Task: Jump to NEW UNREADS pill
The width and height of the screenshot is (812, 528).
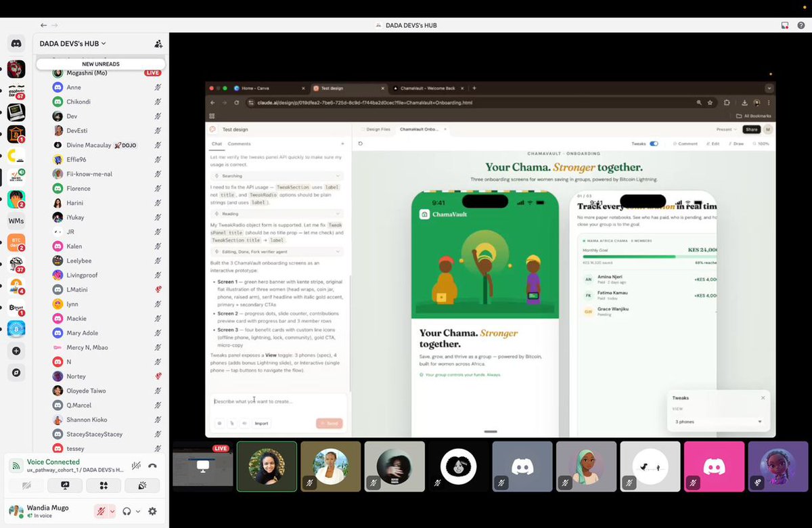Action: (x=101, y=64)
